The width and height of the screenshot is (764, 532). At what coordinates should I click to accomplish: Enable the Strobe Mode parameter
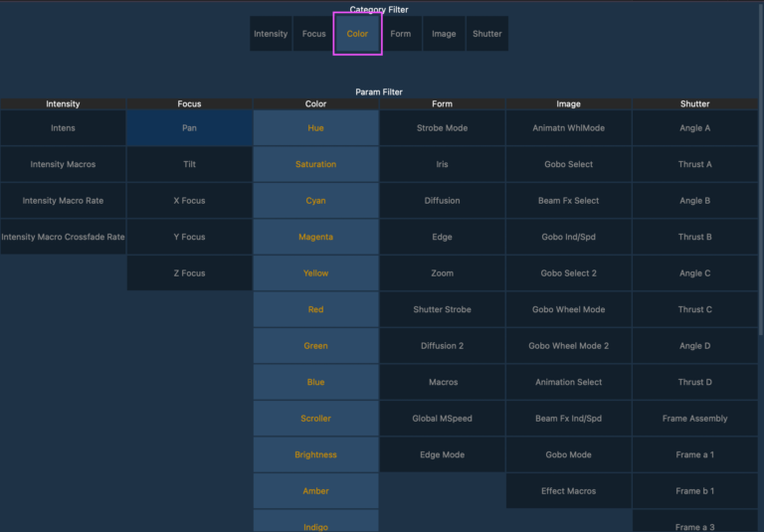pos(442,128)
